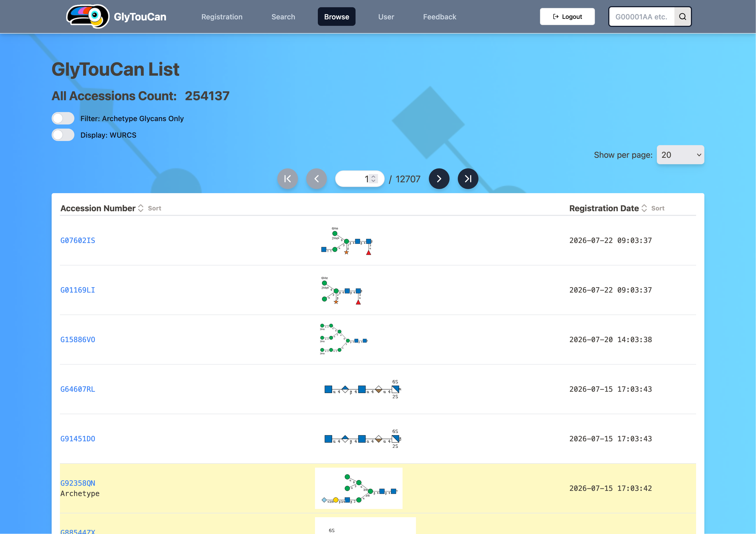Viewport: 756px width, 534px height.
Task: Toggle the Display WURCS switch
Action: coord(63,135)
